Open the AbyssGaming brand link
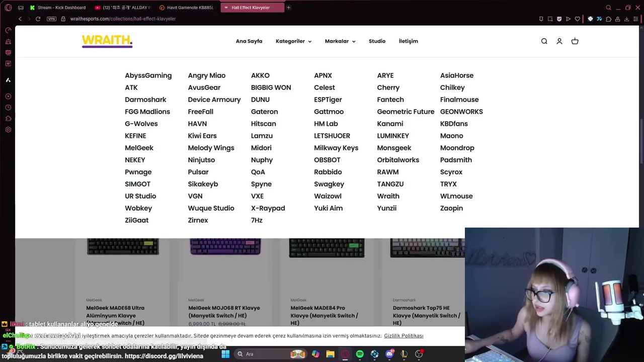Viewport: 644px width, 362px height. [148, 75]
